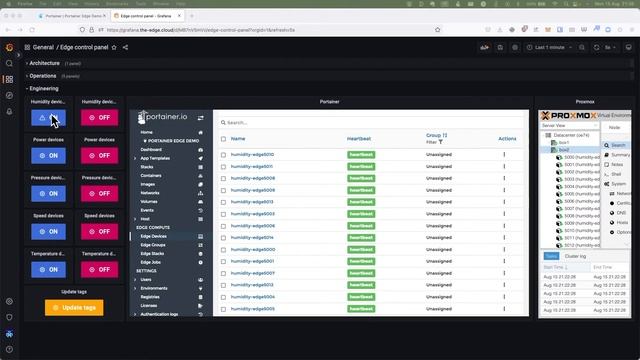The image size is (640, 360).
Task: Turn OFF Temperature devices
Action: 99,269
